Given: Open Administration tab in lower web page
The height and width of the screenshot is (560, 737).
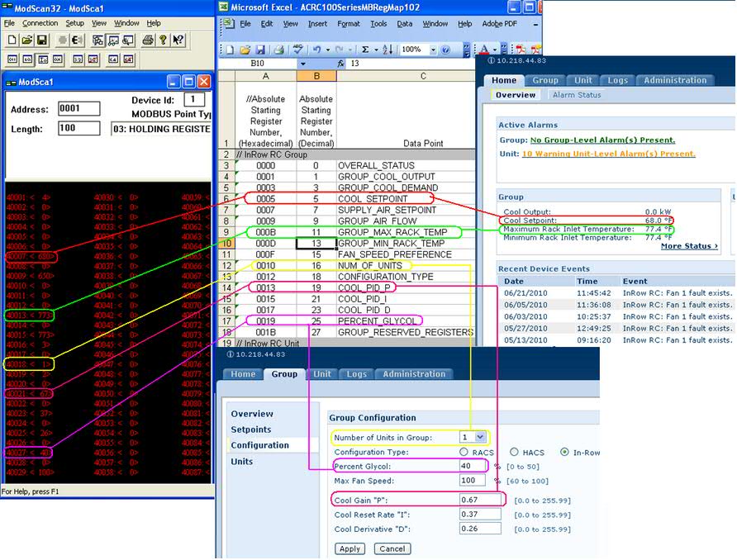Looking at the screenshot, I should click(414, 374).
